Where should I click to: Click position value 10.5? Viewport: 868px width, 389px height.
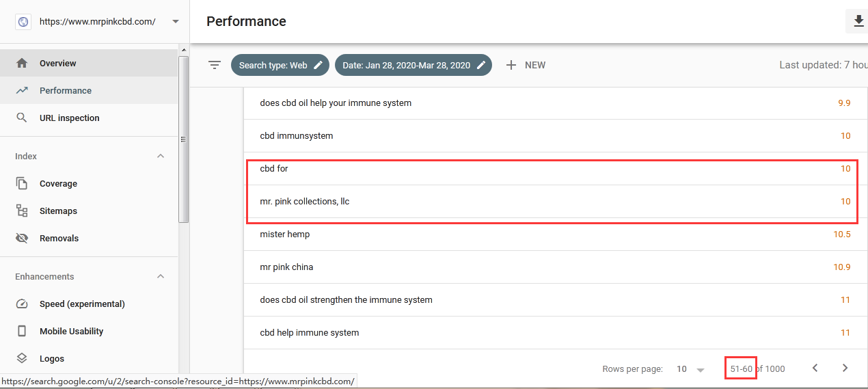point(842,234)
